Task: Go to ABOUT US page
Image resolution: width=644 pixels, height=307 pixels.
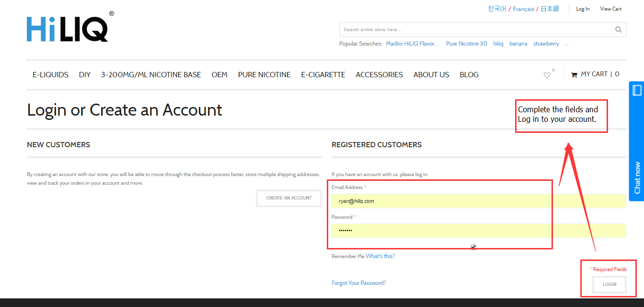Action: click(431, 75)
